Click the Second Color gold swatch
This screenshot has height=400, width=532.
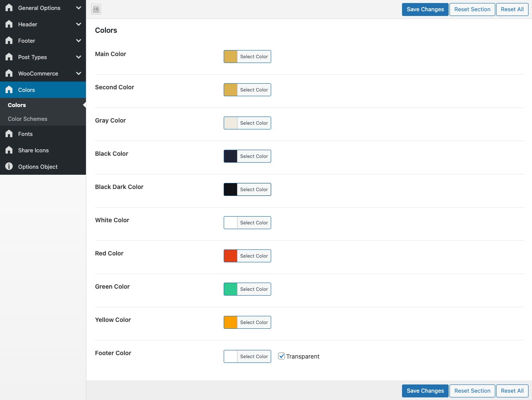tap(231, 90)
